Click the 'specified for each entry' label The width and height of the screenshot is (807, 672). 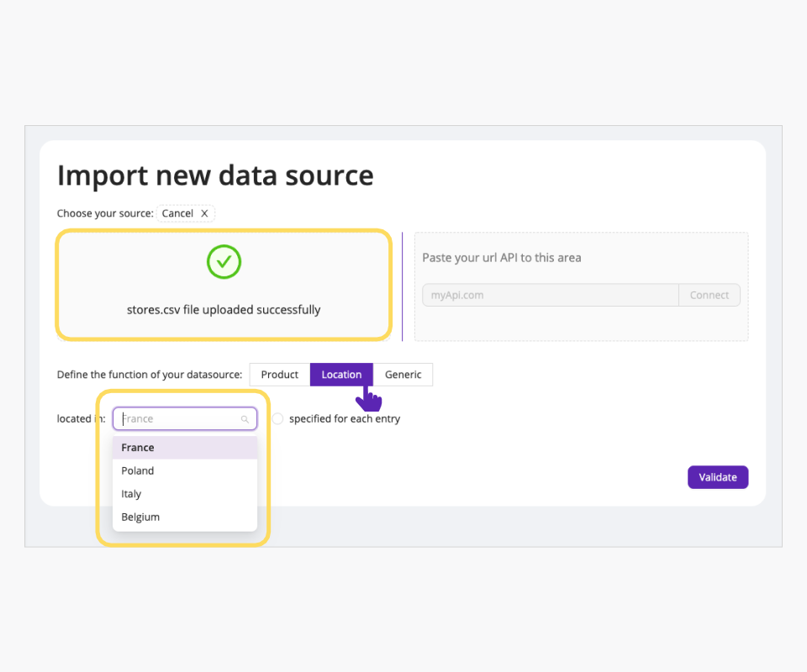coord(345,419)
